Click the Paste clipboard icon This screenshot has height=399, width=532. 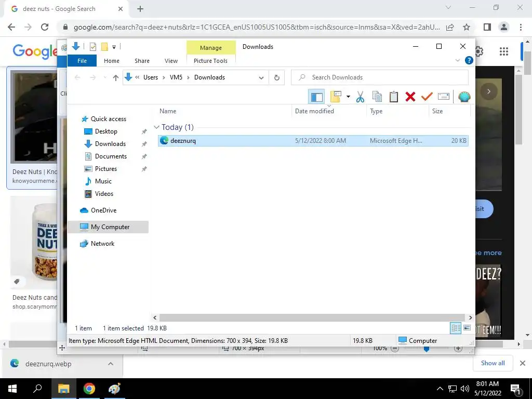point(394,97)
